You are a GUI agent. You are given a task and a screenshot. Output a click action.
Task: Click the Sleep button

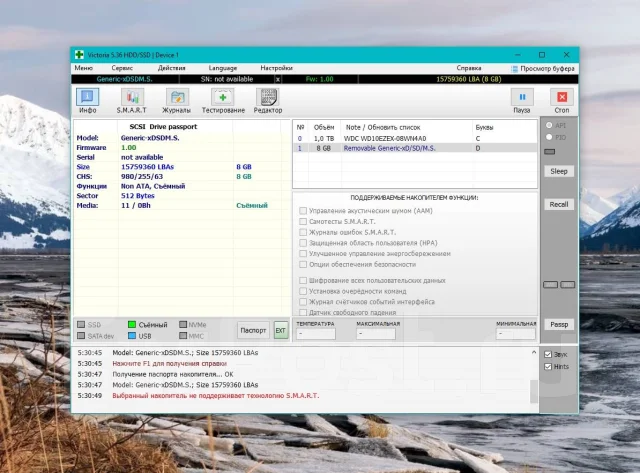pos(559,171)
